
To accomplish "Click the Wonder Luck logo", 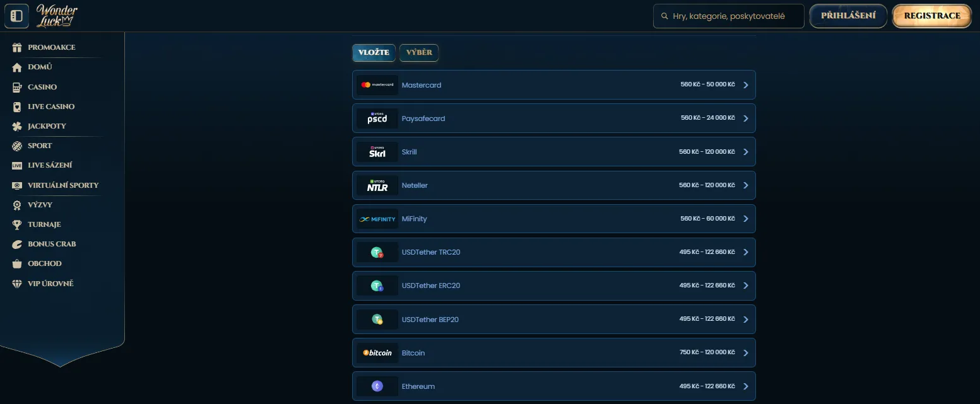I will pos(57,16).
